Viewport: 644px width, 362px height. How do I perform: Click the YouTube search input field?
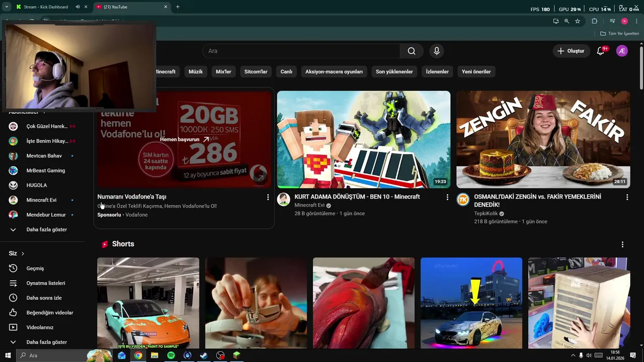[x=301, y=51]
